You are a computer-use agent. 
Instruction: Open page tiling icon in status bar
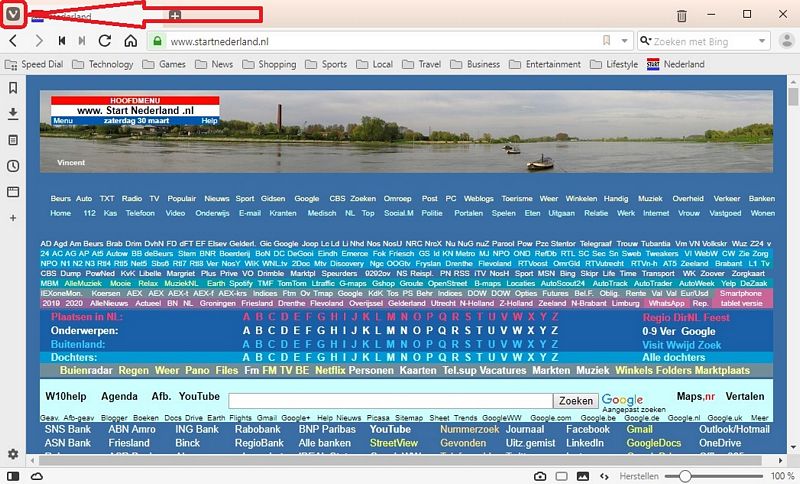(561, 476)
